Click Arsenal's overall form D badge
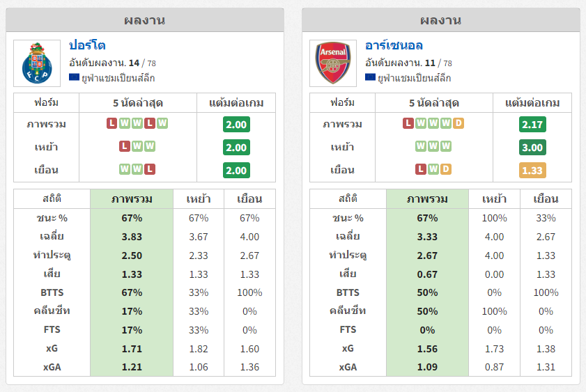The height and width of the screenshot is (392, 586). point(458,123)
